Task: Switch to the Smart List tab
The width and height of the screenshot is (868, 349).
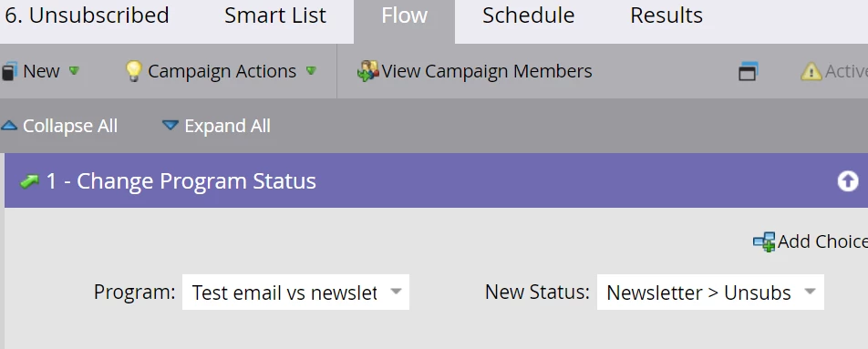Action: (x=275, y=15)
